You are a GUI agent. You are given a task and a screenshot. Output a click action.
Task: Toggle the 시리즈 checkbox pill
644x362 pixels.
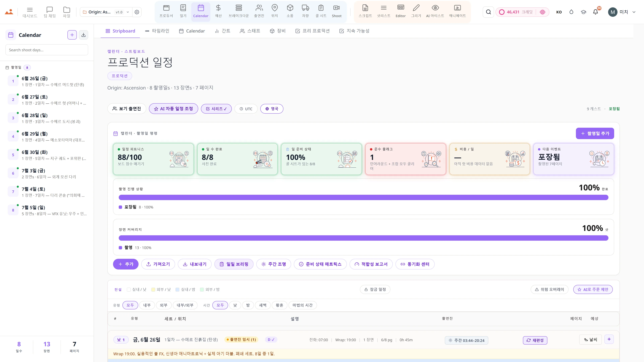(x=216, y=109)
